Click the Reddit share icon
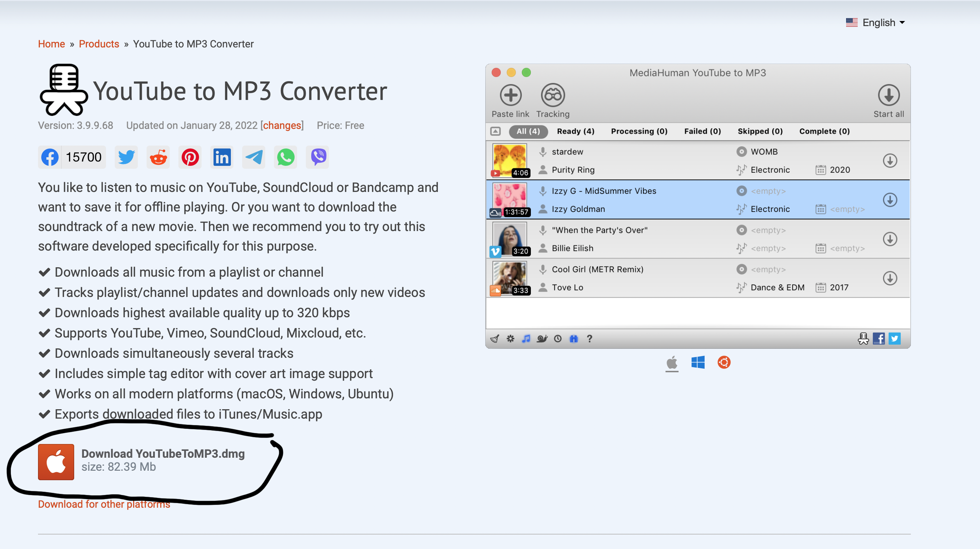980x549 pixels. [x=158, y=157]
